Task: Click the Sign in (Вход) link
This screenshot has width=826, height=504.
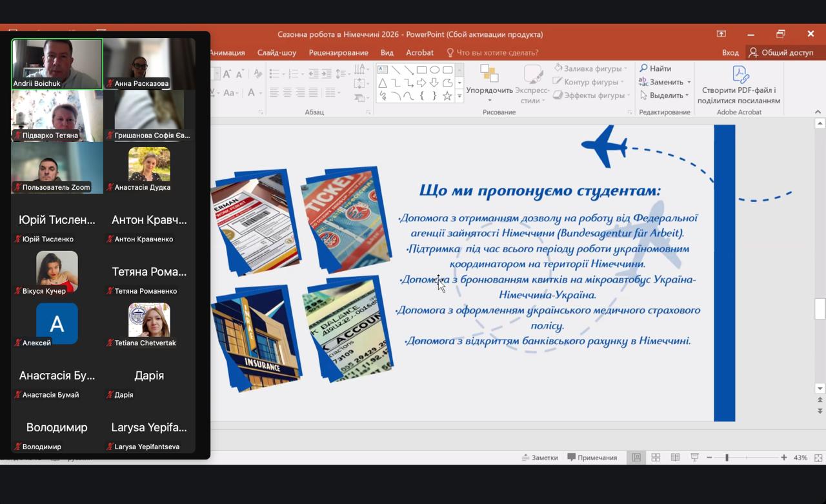Action: click(x=730, y=52)
